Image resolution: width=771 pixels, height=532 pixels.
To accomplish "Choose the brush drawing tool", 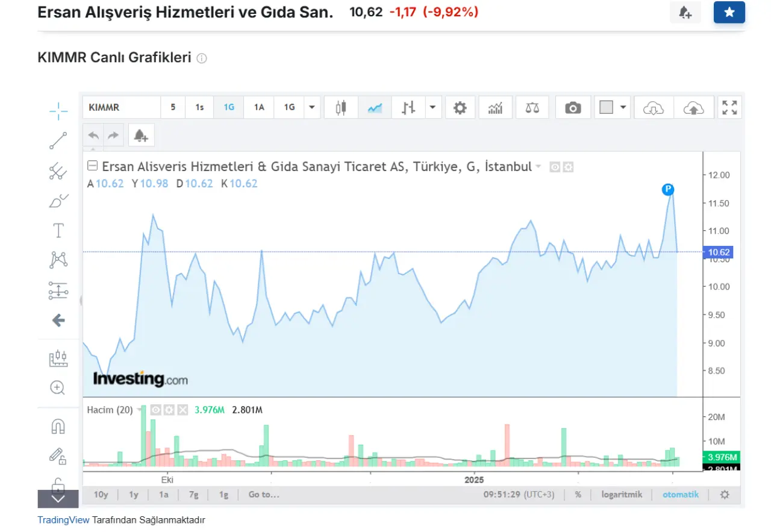I will (58, 201).
